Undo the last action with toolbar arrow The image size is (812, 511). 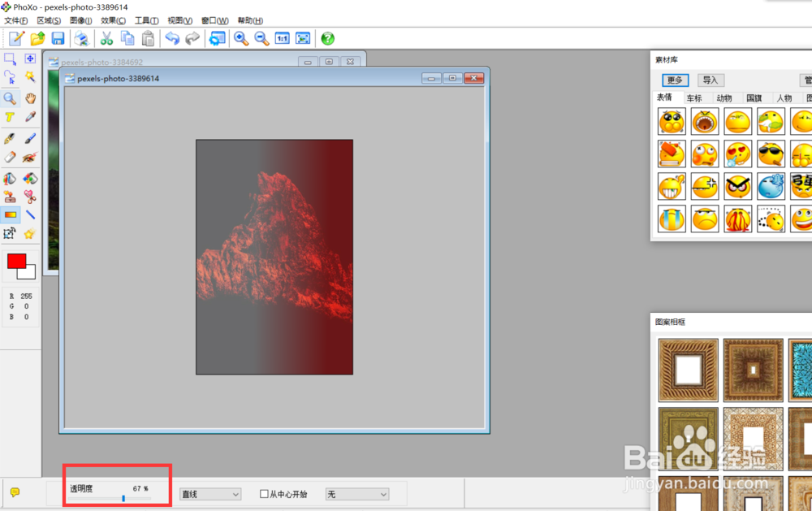click(x=172, y=38)
